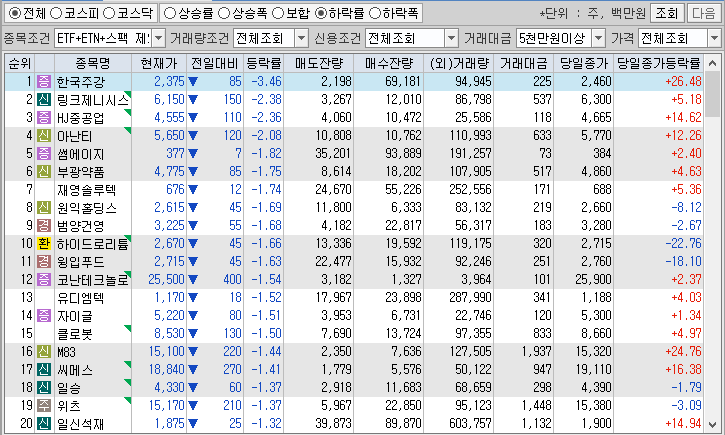Click the 신 badge icon for 부광약품
The height and width of the screenshot is (435, 725).
[43, 172]
